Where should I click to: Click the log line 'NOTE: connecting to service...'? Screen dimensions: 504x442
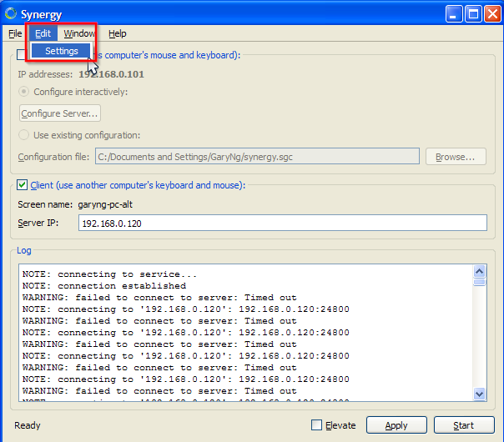point(109,274)
